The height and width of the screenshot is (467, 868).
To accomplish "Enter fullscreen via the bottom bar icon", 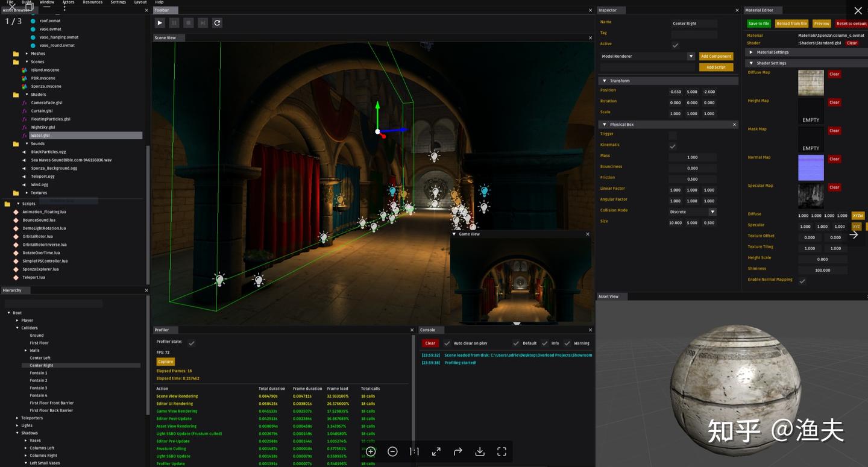I will [x=502, y=451].
